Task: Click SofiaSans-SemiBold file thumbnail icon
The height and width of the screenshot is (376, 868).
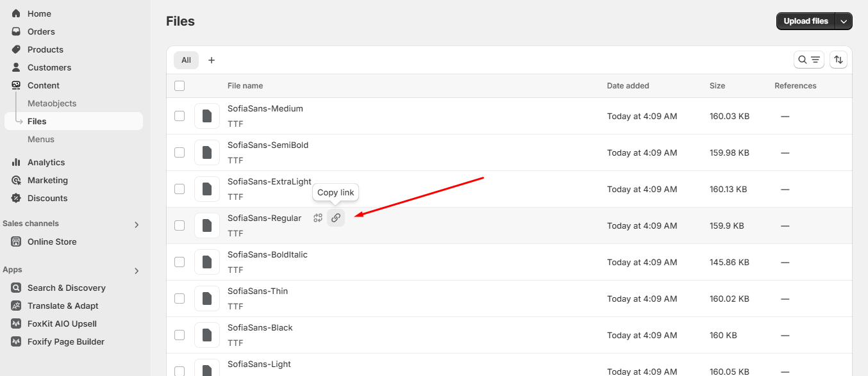Action: (207, 152)
